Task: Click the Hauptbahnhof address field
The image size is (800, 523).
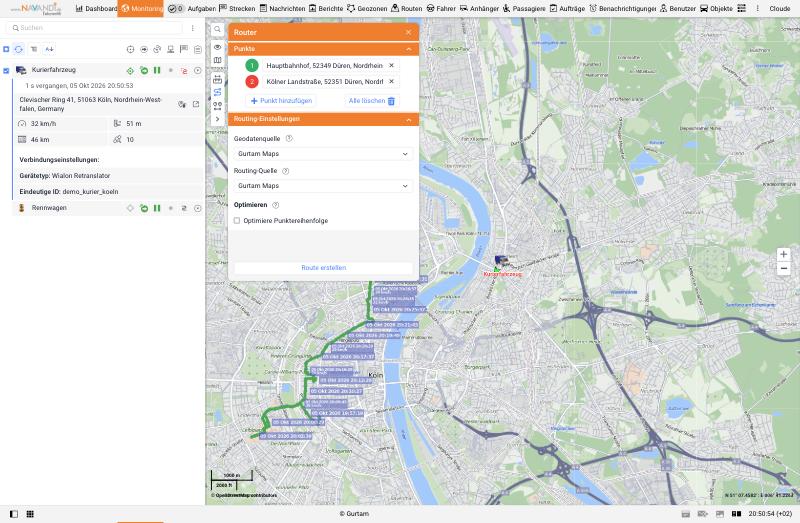Action: [324, 65]
